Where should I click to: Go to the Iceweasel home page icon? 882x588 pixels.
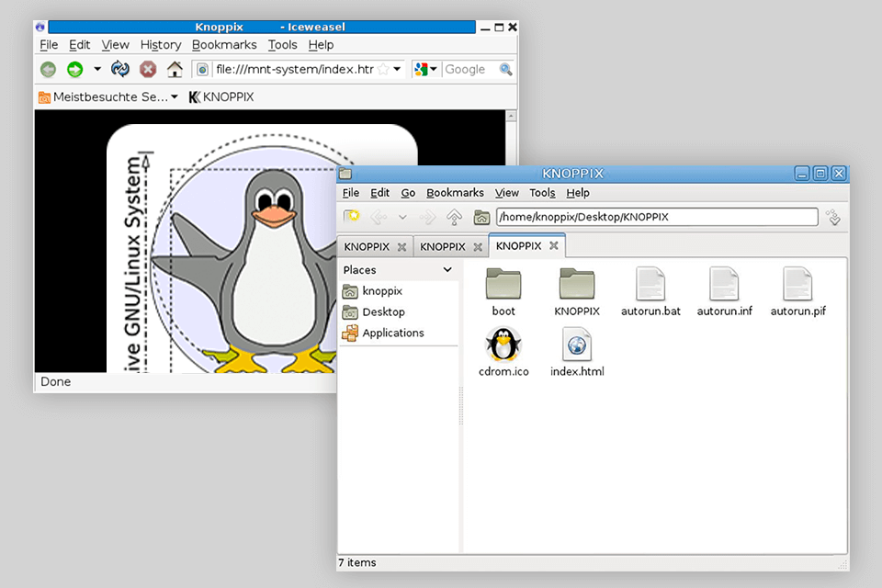(x=175, y=69)
